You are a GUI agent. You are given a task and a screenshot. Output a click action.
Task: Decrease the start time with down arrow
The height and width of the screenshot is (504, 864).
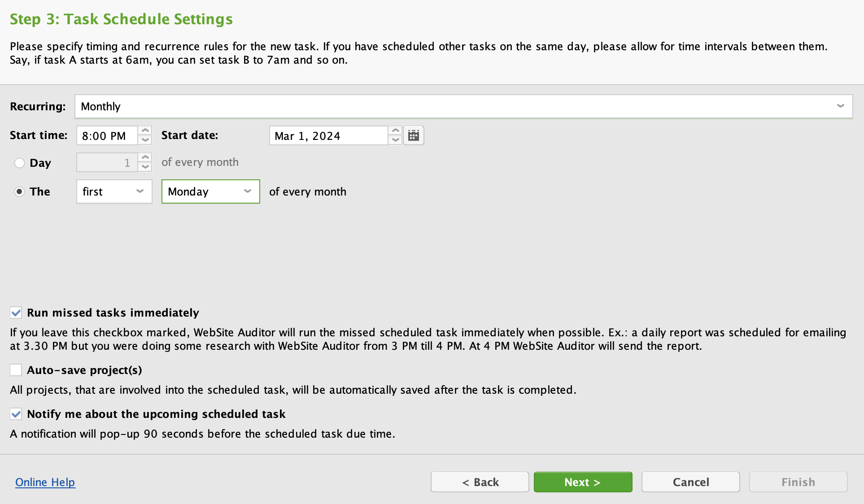coord(145,140)
